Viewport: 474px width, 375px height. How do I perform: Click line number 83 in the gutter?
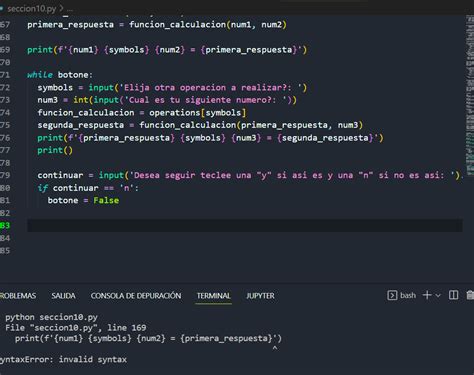point(5,226)
